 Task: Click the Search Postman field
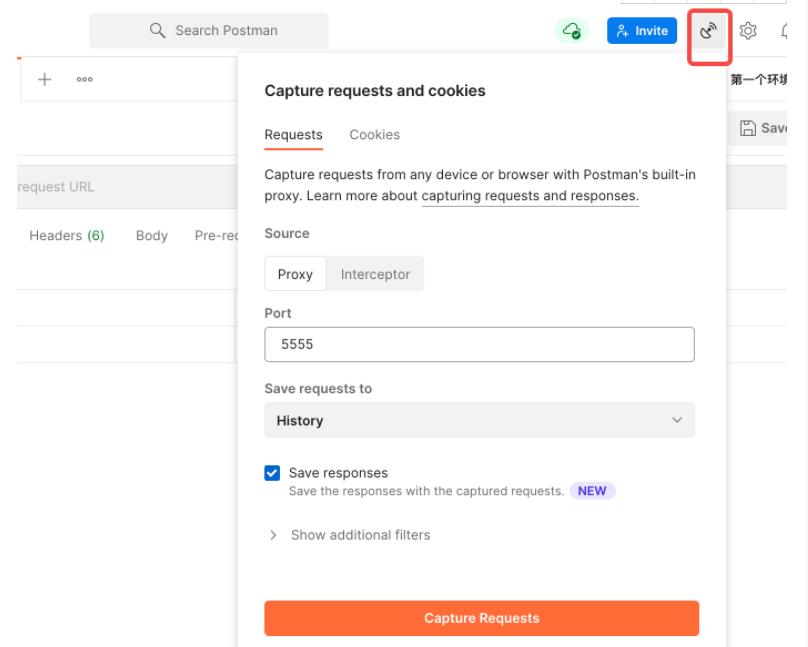pyautogui.click(x=209, y=30)
